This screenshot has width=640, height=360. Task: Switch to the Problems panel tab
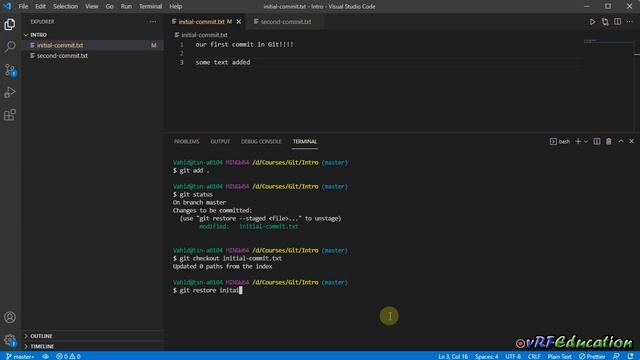point(187,141)
